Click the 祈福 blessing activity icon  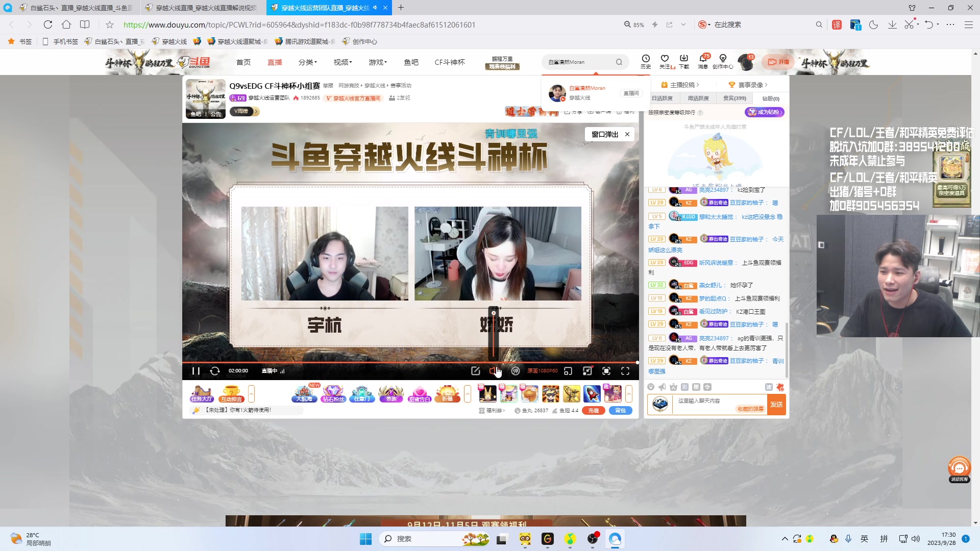(448, 394)
